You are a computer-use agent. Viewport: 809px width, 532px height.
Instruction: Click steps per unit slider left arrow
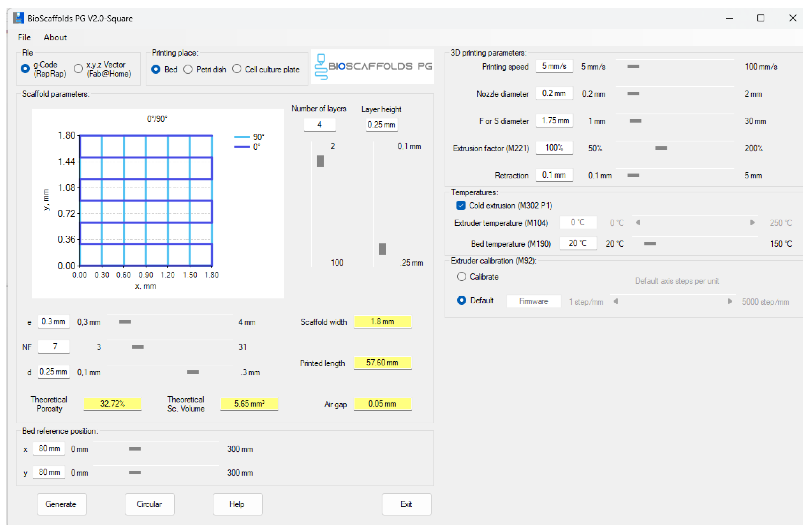click(x=616, y=302)
